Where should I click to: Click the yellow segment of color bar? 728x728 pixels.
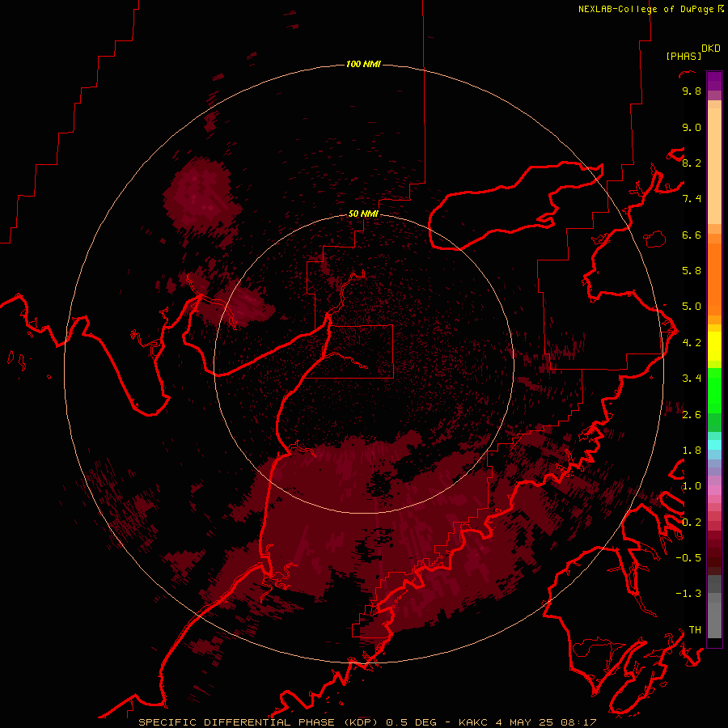[x=714, y=346]
